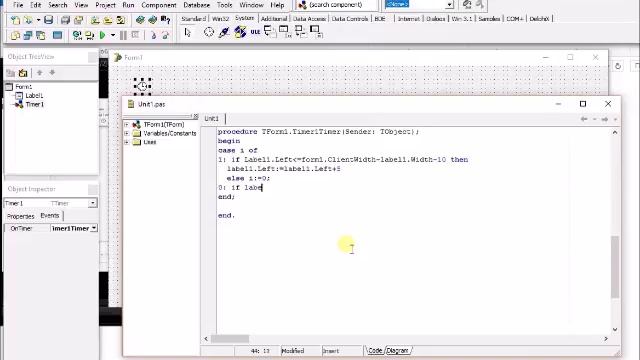The width and height of the screenshot is (640, 360).
Task: Click the 'Modified' status bar text
Action: (x=293, y=351)
